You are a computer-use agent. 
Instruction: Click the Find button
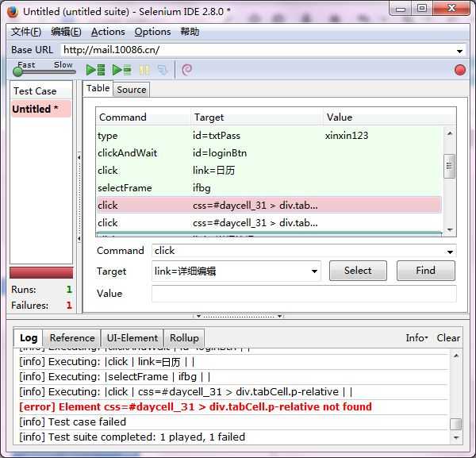425,271
